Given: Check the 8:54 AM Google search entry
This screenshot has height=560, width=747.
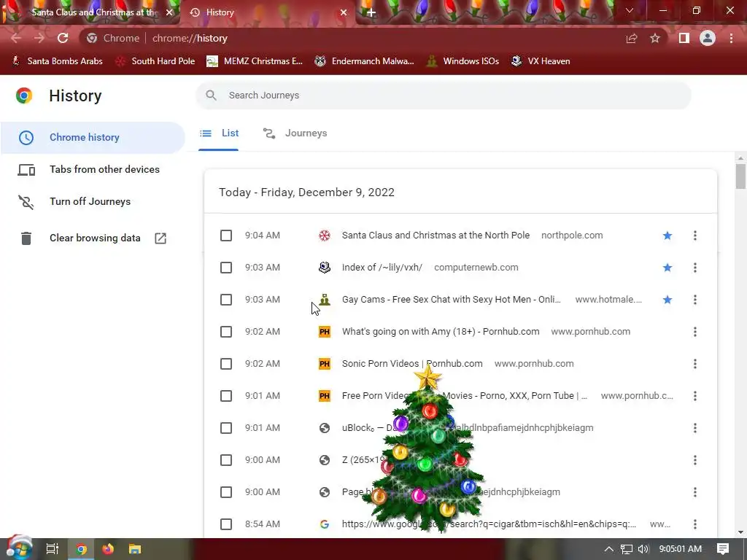Looking at the screenshot, I should (x=226, y=524).
